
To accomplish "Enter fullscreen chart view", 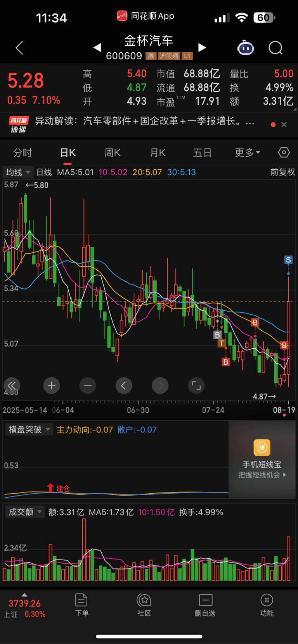I will pyautogui.click(x=196, y=386).
